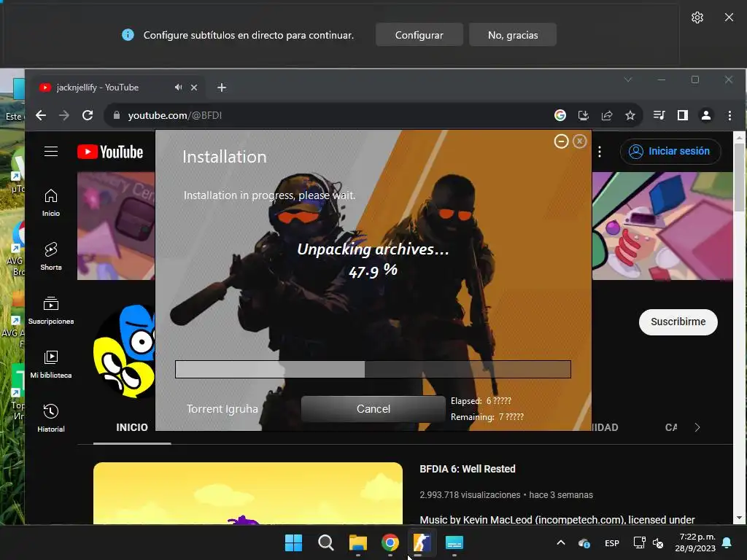Open the Windows Start menu

293,542
